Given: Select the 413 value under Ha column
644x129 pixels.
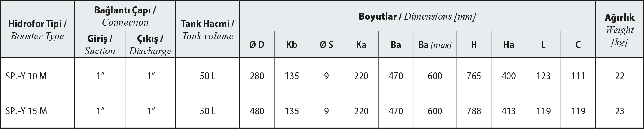Looking at the screenshot, I should click(509, 111).
